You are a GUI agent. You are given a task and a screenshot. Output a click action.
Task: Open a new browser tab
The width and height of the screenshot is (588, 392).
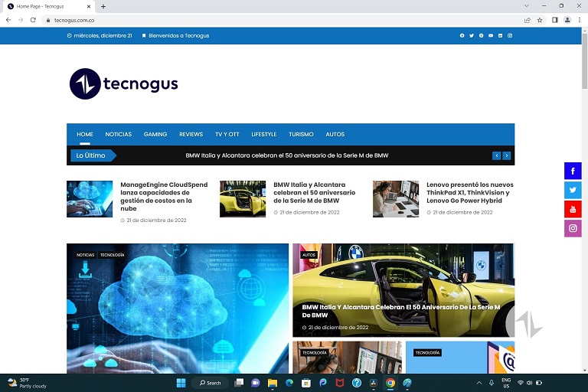(x=103, y=6)
